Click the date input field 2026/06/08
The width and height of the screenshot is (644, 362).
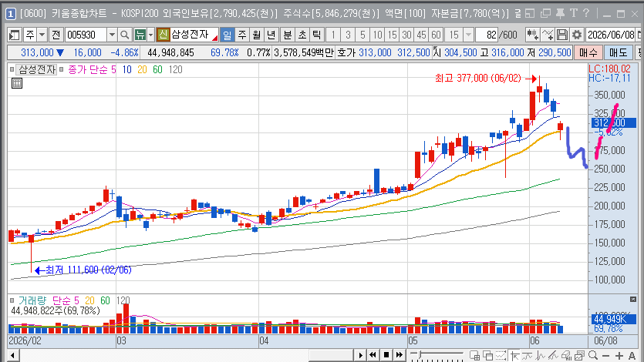(611, 35)
